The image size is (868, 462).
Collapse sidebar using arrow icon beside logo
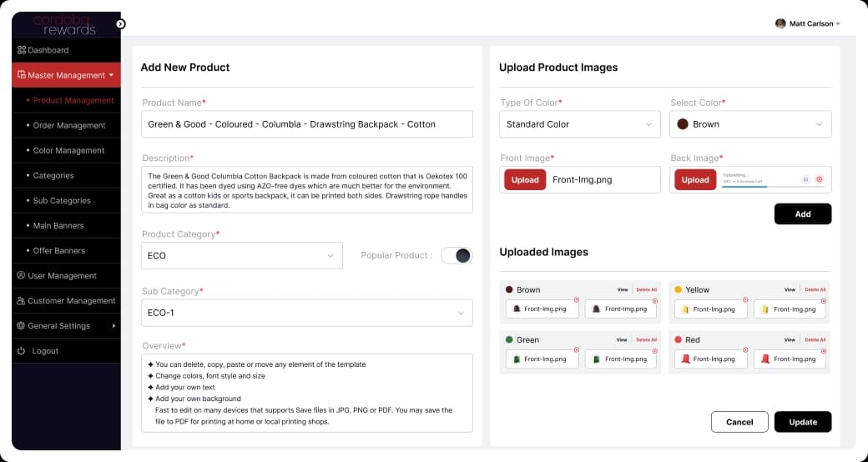121,24
